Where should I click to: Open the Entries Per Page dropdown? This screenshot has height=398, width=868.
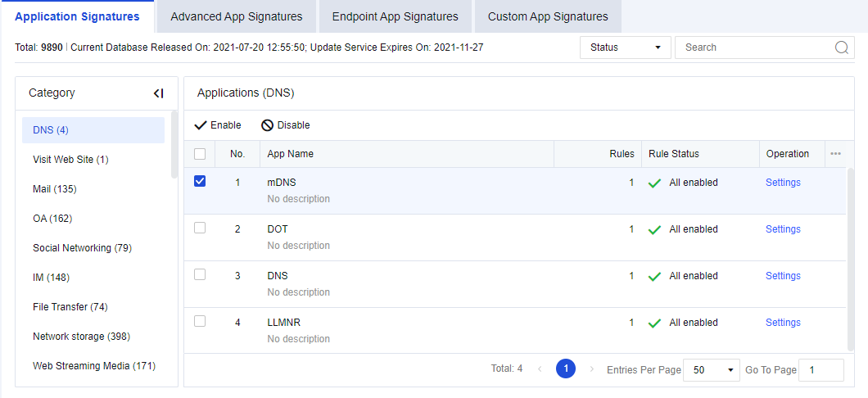tap(711, 370)
